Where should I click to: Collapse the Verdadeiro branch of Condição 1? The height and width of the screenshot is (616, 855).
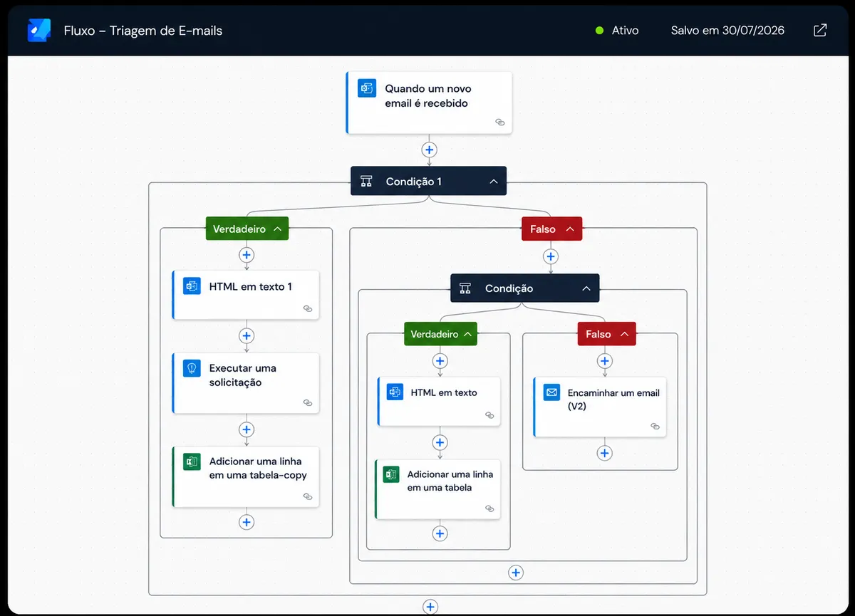pos(277,229)
